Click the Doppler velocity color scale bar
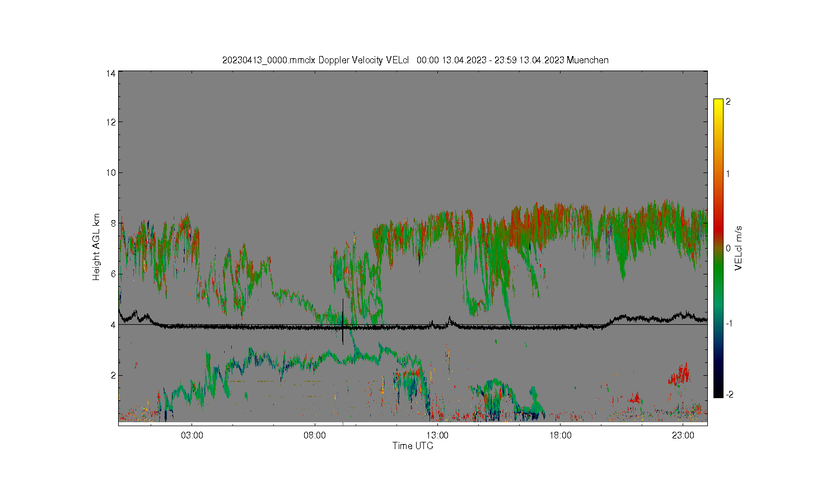840x504 pixels. 718,248
